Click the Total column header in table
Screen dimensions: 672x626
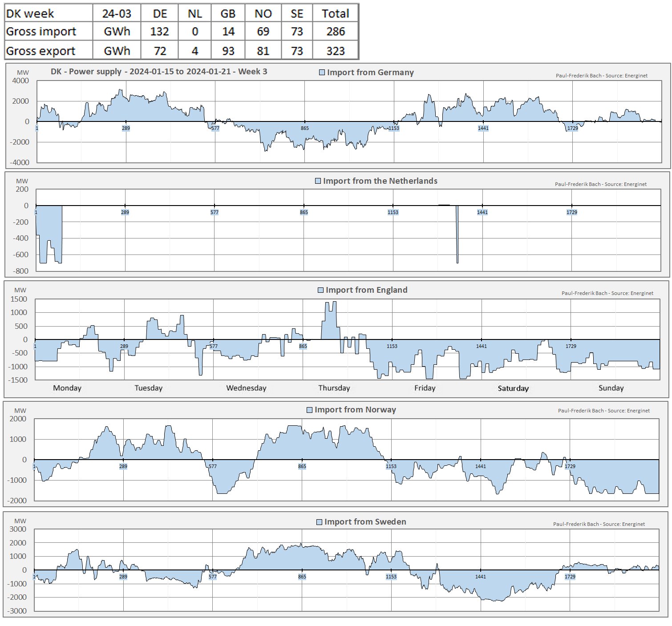[x=335, y=13]
